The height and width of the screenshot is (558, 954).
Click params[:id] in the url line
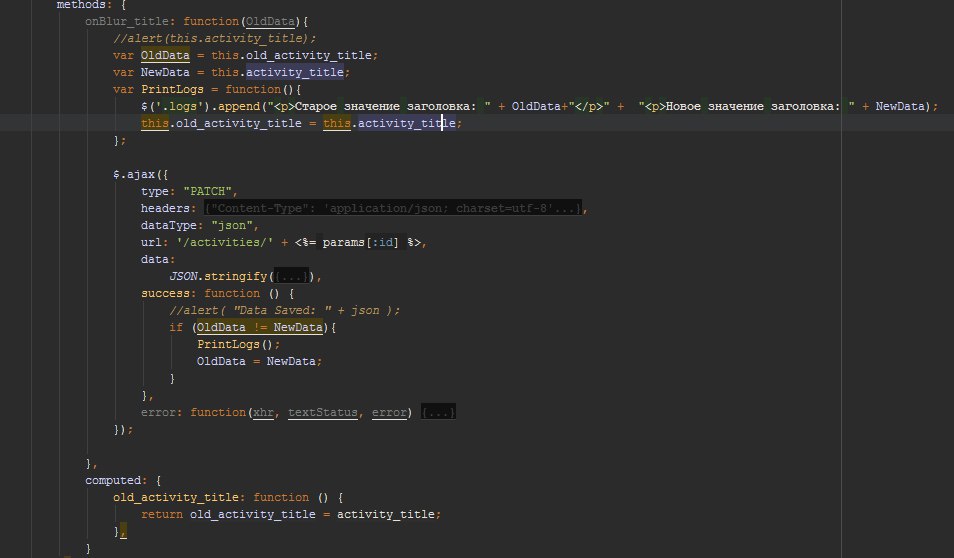[x=361, y=243]
